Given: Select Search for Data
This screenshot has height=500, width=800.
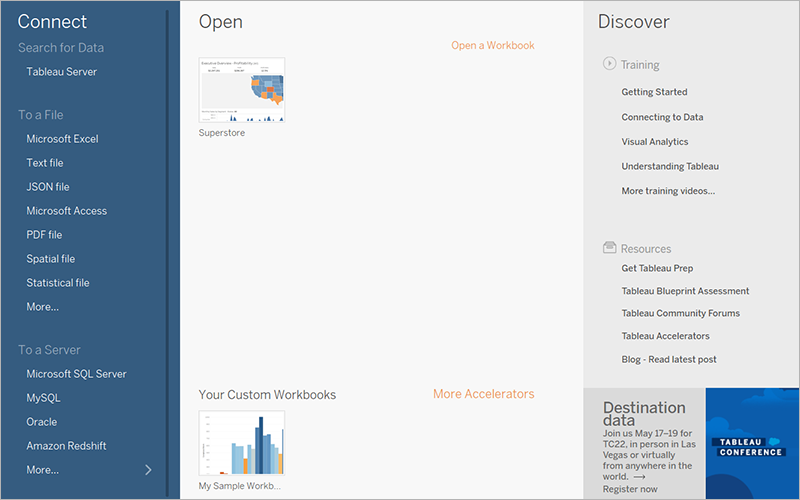Looking at the screenshot, I should pyautogui.click(x=61, y=47).
